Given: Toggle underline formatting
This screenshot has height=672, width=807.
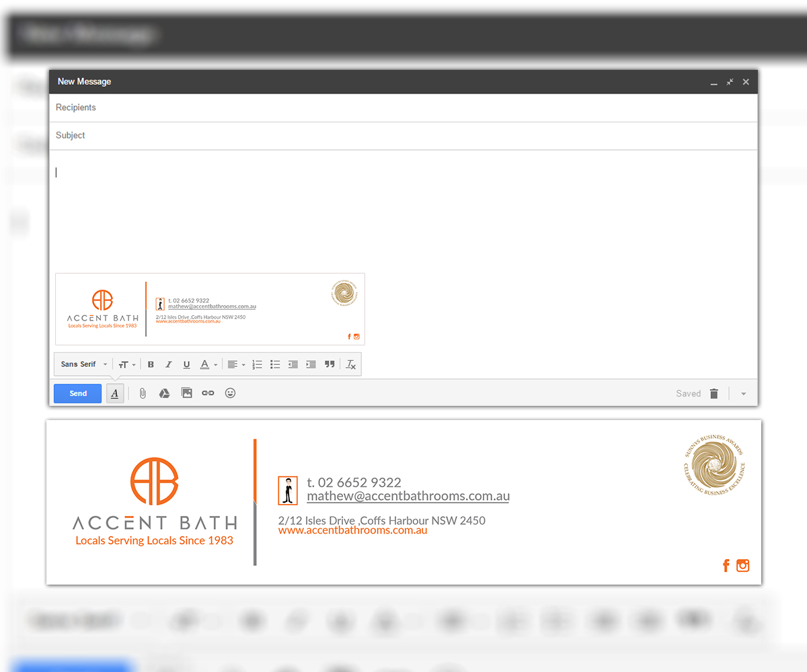Looking at the screenshot, I should click(x=186, y=364).
